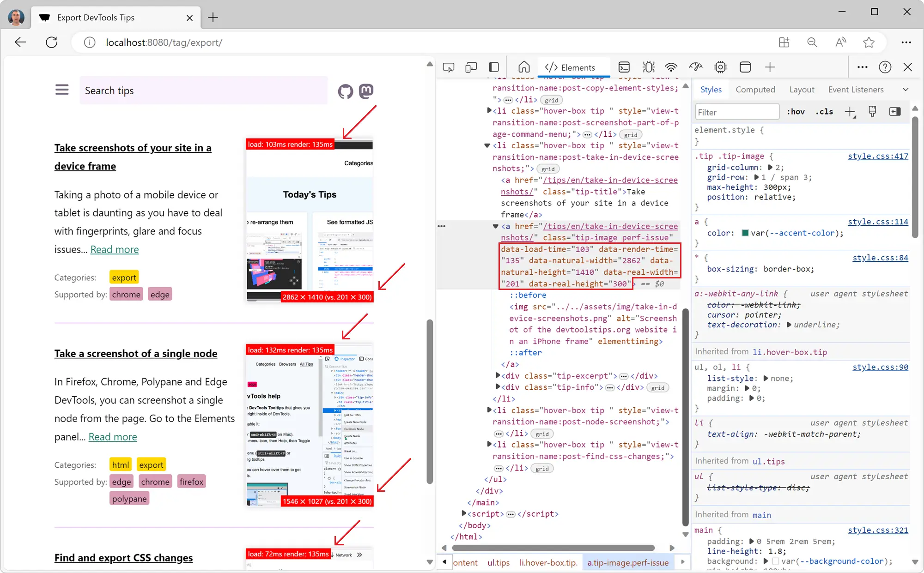
Task: Open the Performance gauge icon
Action: pos(696,67)
